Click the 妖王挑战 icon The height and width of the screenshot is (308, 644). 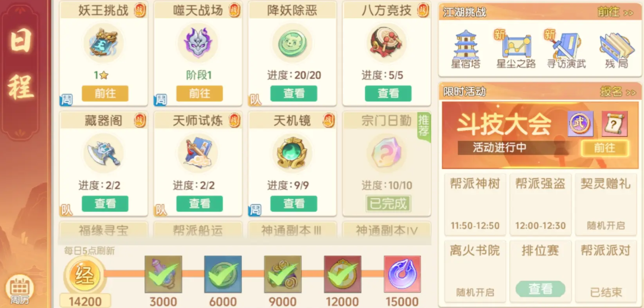pyautogui.click(x=104, y=43)
